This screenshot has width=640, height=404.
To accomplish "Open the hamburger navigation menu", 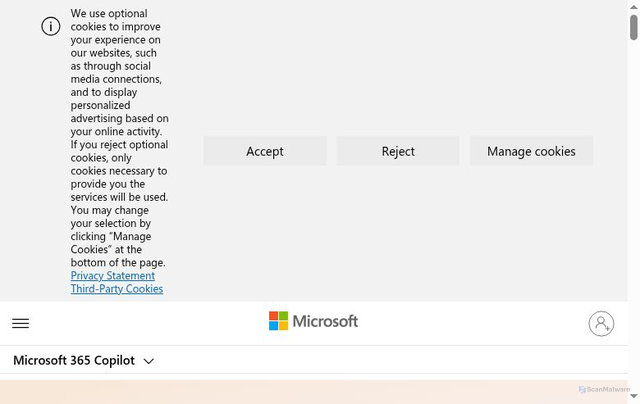I will [20, 323].
